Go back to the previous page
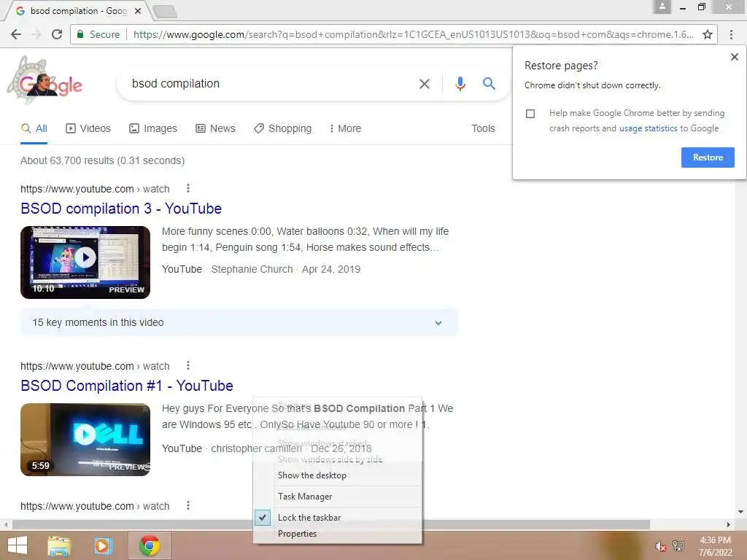This screenshot has width=747, height=560. click(x=16, y=34)
